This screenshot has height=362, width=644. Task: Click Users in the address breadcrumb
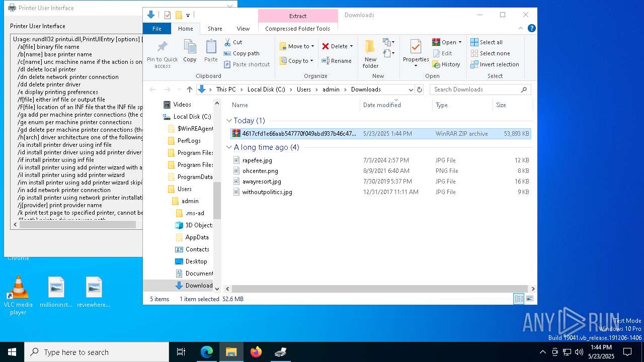tap(303, 89)
